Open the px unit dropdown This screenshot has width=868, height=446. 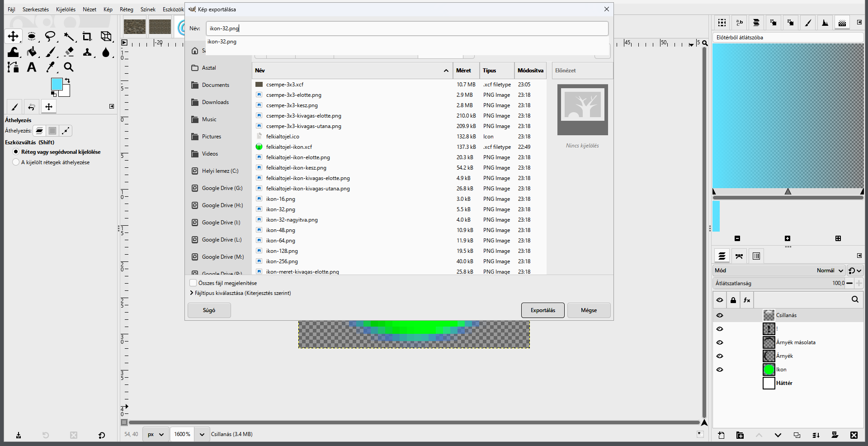click(x=156, y=434)
